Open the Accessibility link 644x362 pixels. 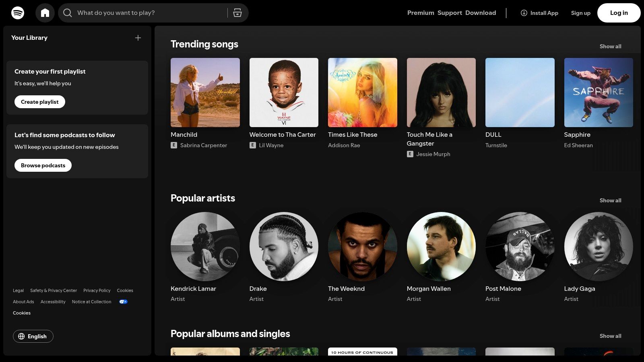point(53,302)
